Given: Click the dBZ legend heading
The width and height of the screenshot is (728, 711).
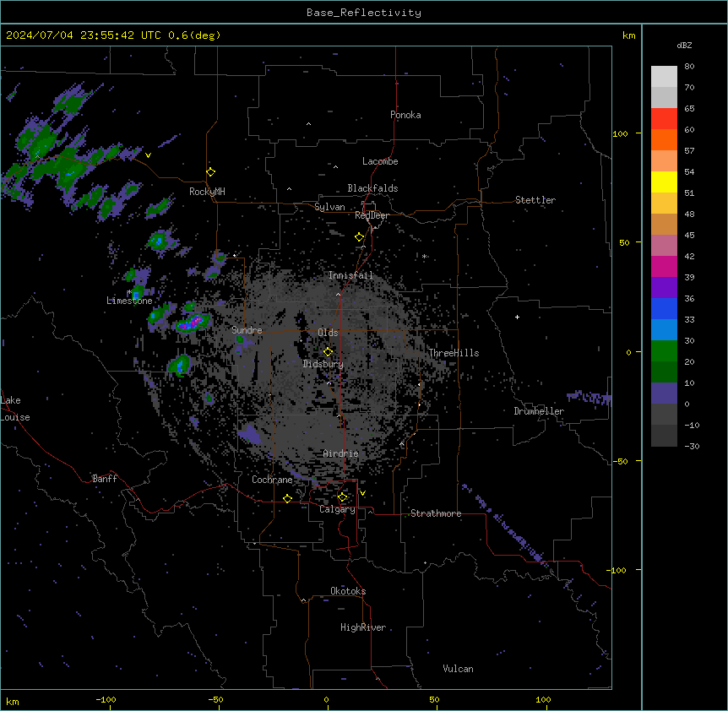Looking at the screenshot, I should tap(684, 45).
